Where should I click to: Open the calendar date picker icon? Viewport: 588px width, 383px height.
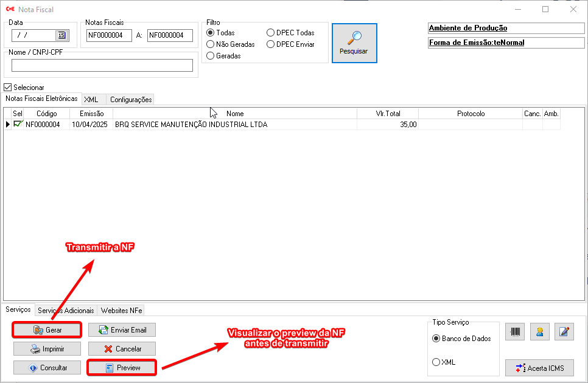coord(61,35)
